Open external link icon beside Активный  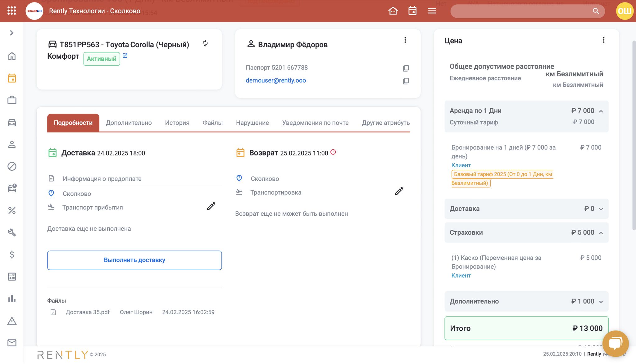pyautogui.click(x=125, y=56)
